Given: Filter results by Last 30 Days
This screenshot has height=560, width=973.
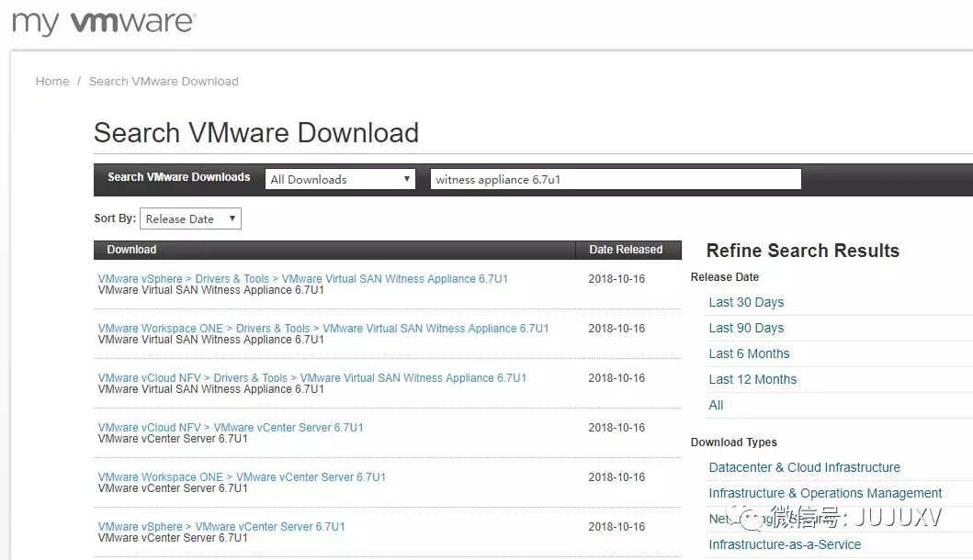Looking at the screenshot, I should click(746, 302).
